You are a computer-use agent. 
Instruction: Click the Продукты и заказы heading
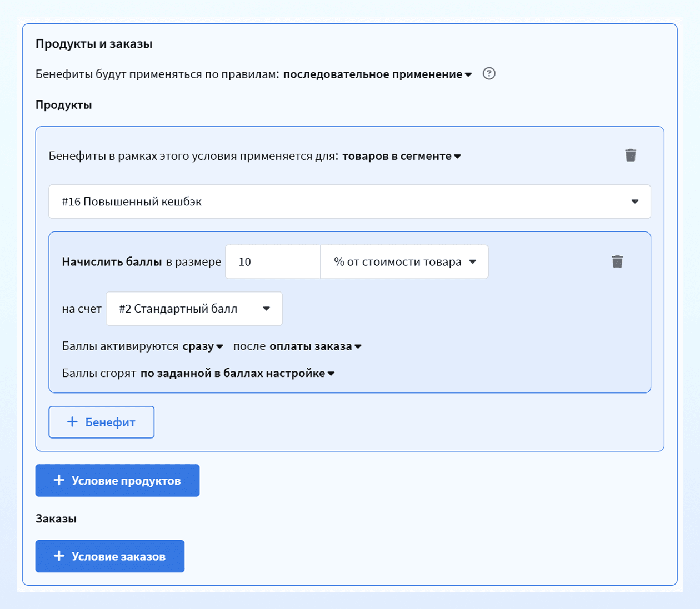[94, 44]
